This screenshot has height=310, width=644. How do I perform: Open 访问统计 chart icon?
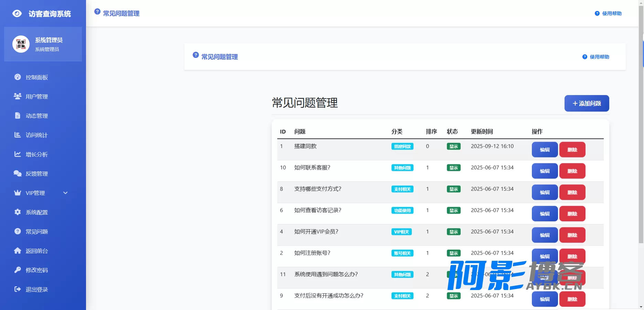[x=18, y=135]
